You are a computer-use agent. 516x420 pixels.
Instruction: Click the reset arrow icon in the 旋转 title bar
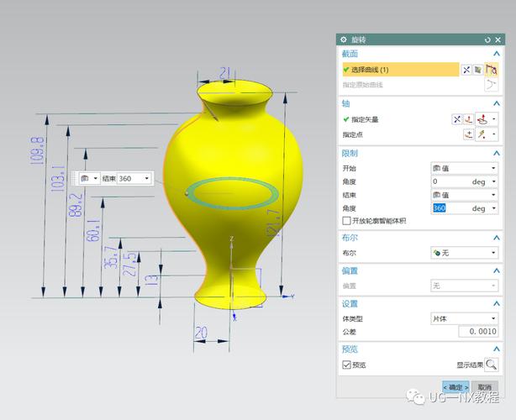pos(487,39)
